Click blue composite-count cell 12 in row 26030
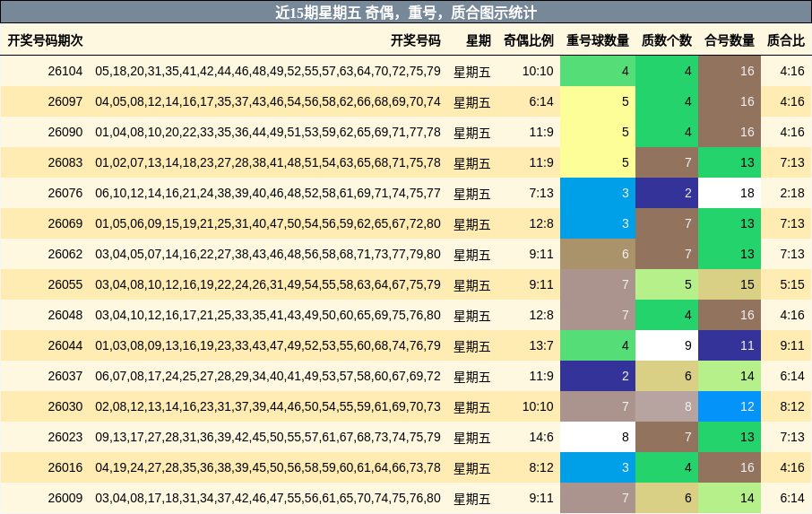Viewport: 812px width, 514px height. (730, 406)
